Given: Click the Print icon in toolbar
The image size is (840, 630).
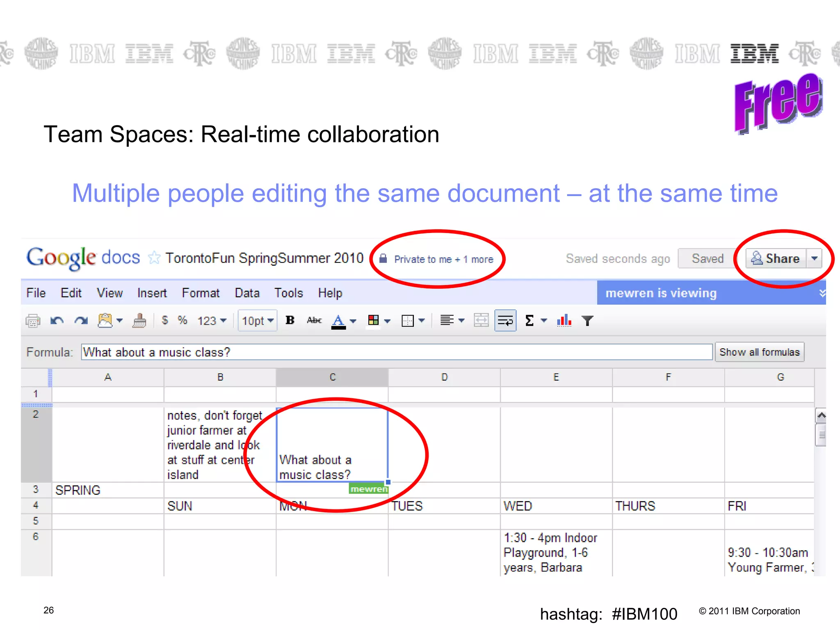Looking at the screenshot, I should [x=33, y=321].
